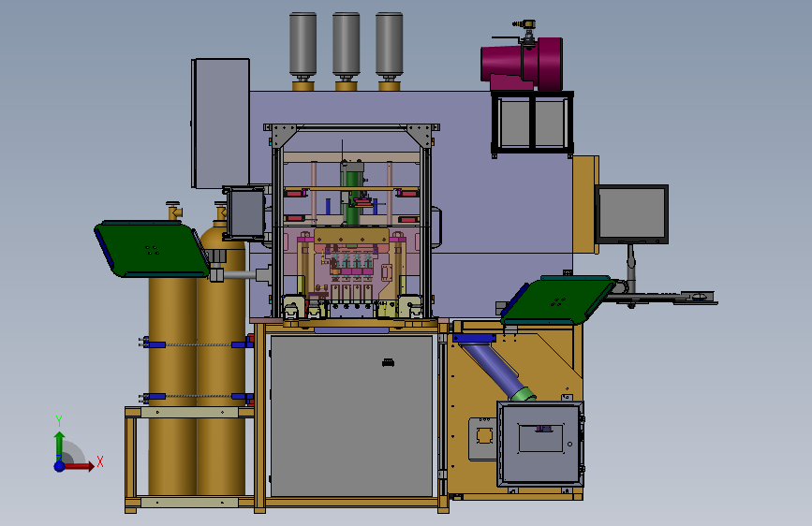Select the black-framed window box under the blower
This screenshot has width=812, height=526.
click(532, 123)
